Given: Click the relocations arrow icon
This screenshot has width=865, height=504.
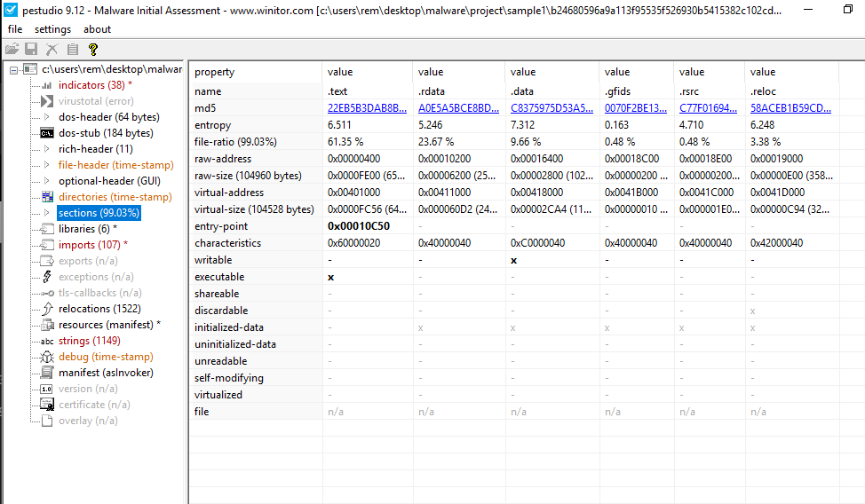Looking at the screenshot, I should pyautogui.click(x=47, y=309).
